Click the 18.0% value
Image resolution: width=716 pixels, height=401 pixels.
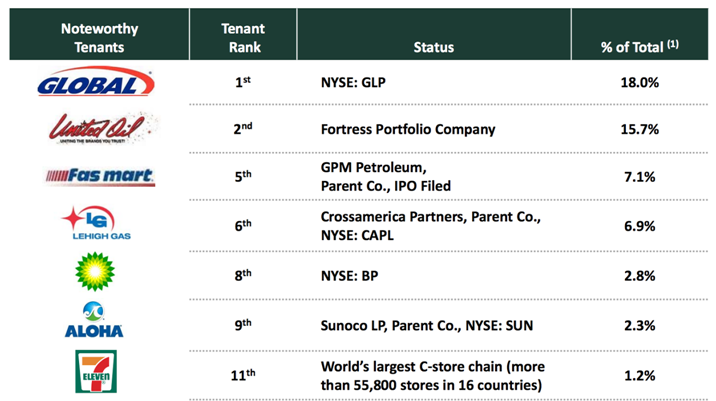click(x=639, y=82)
